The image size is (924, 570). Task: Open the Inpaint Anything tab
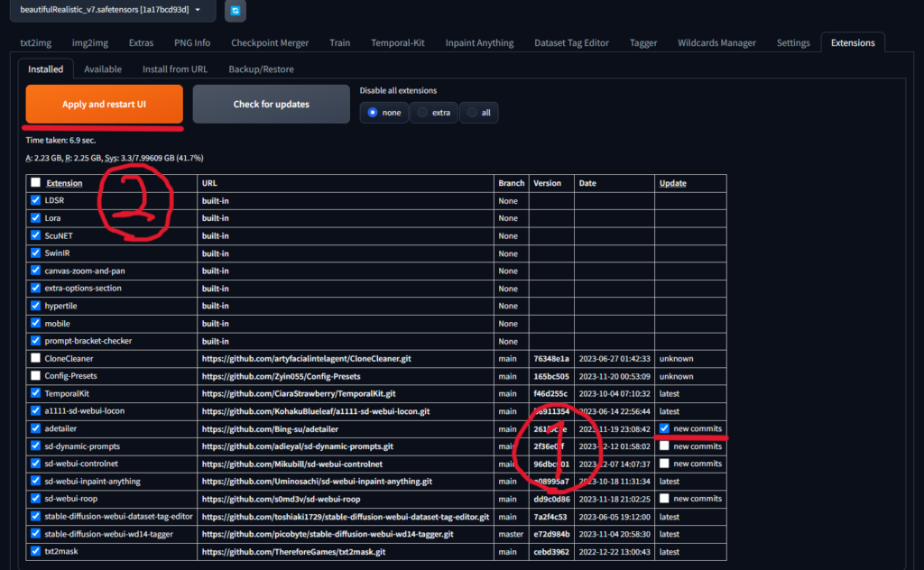479,42
